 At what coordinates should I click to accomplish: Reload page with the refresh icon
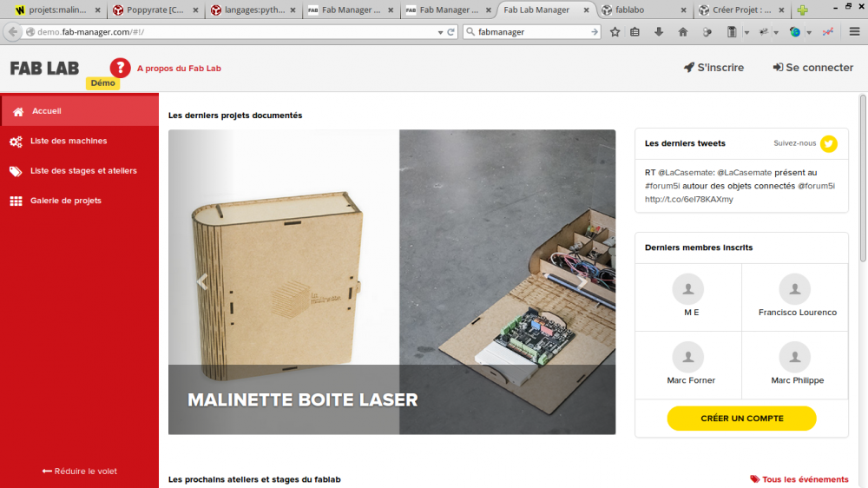(450, 32)
